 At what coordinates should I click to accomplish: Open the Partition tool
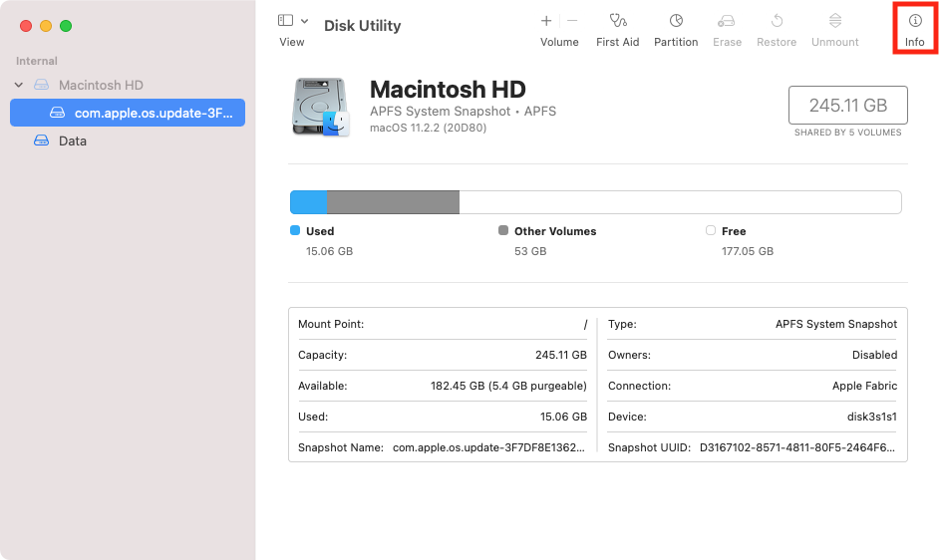click(676, 30)
